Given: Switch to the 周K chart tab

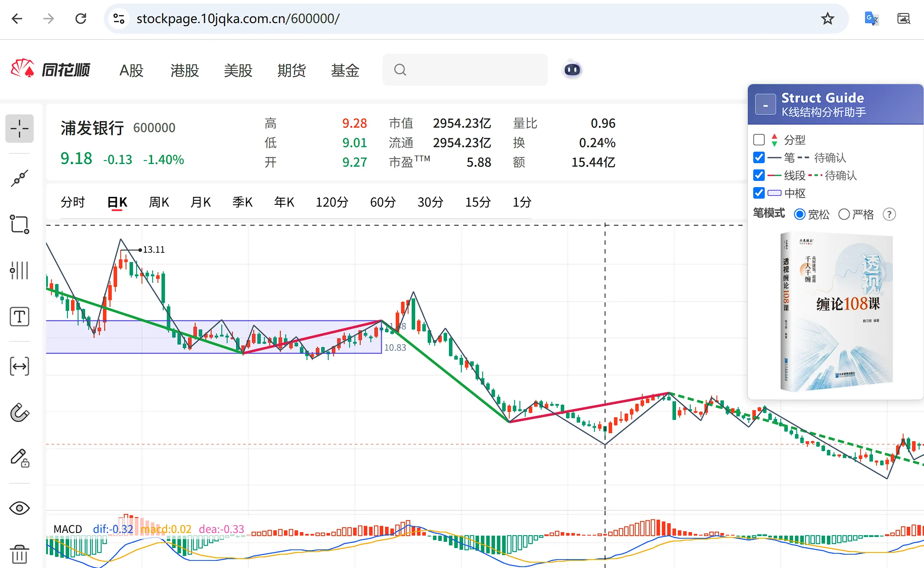Looking at the screenshot, I should (x=159, y=203).
